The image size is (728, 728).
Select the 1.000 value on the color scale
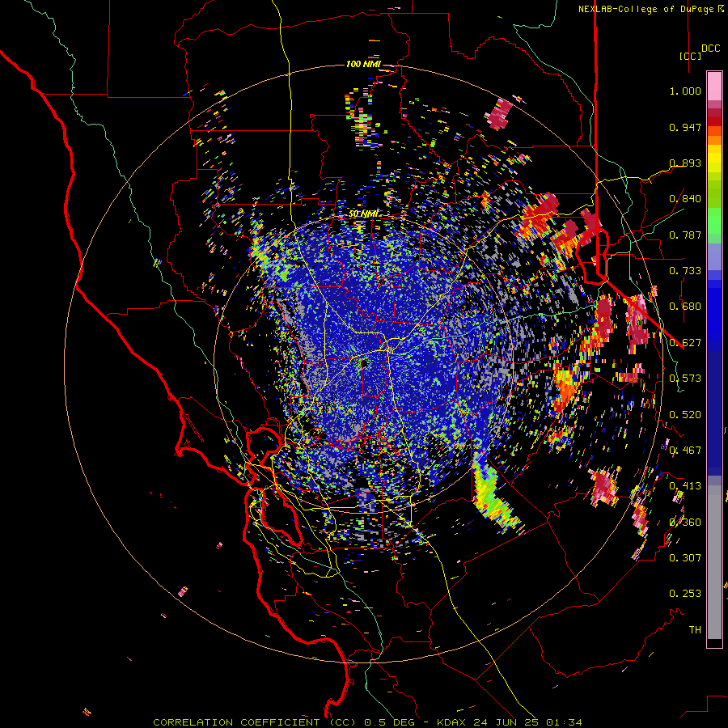tap(685, 91)
